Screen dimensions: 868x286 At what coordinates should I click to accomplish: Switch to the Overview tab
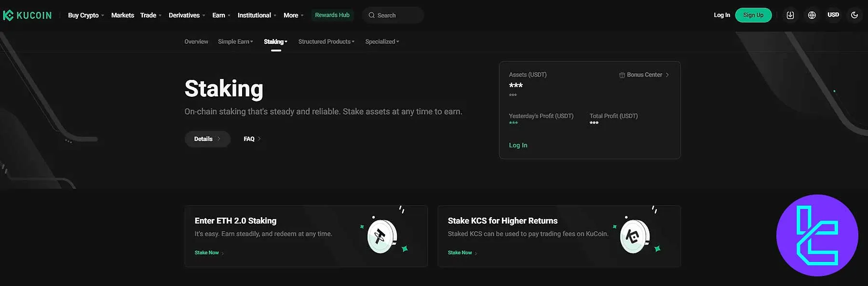(x=196, y=42)
